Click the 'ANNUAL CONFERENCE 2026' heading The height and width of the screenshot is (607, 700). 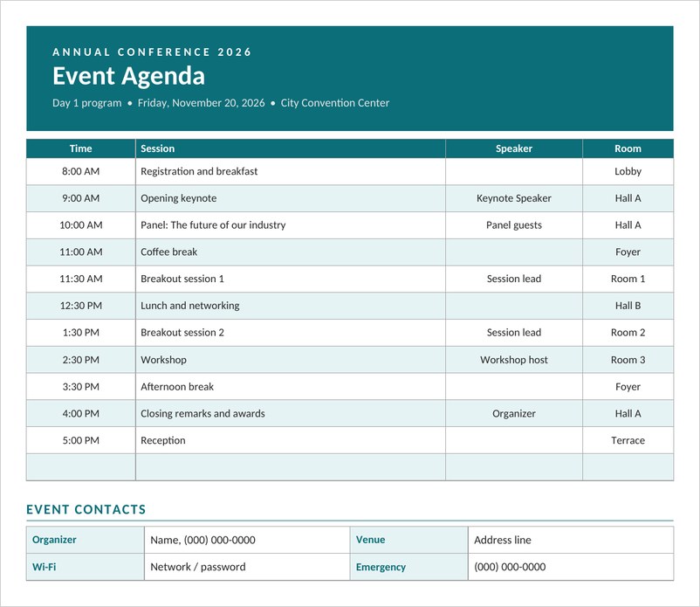[152, 52]
